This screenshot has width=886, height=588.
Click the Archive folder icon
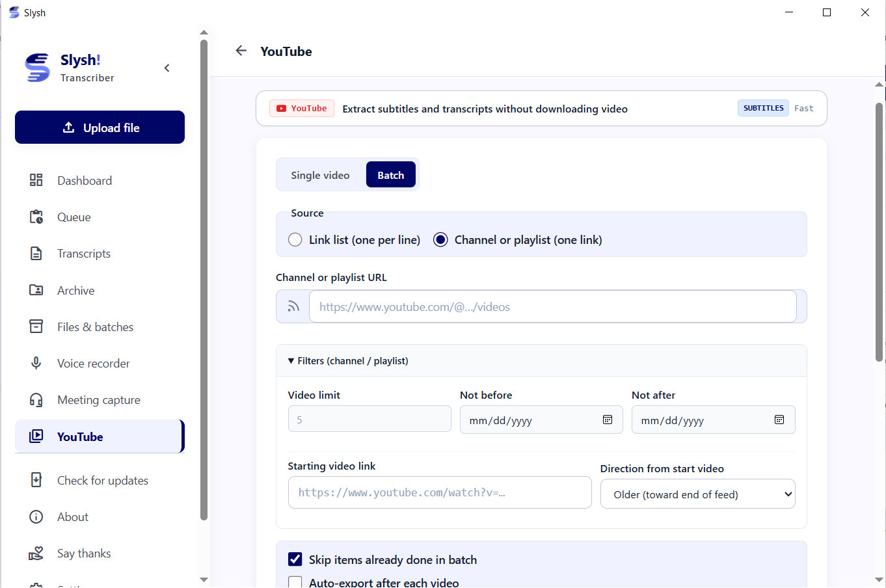tap(36, 290)
